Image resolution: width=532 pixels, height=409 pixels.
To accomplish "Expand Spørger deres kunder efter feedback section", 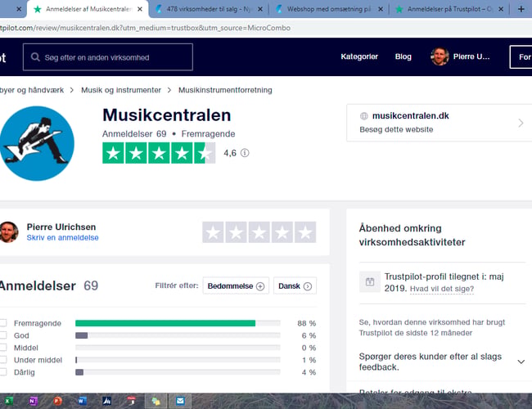I will click(x=442, y=362).
